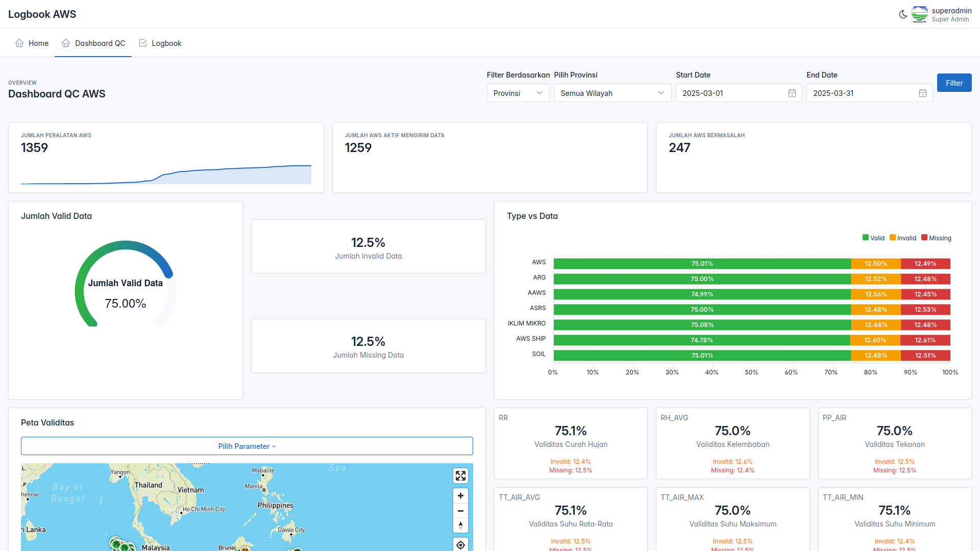The height and width of the screenshot is (551, 980).
Task: Zoom in on the map
Action: (x=460, y=496)
